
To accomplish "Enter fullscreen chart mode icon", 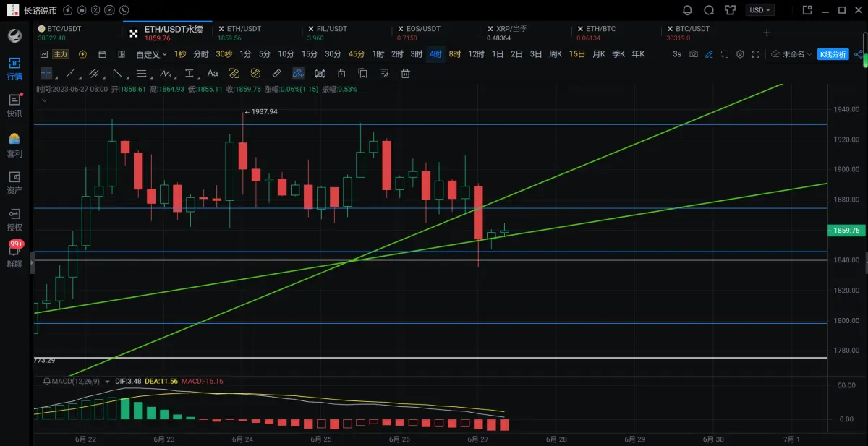I will pyautogui.click(x=756, y=54).
